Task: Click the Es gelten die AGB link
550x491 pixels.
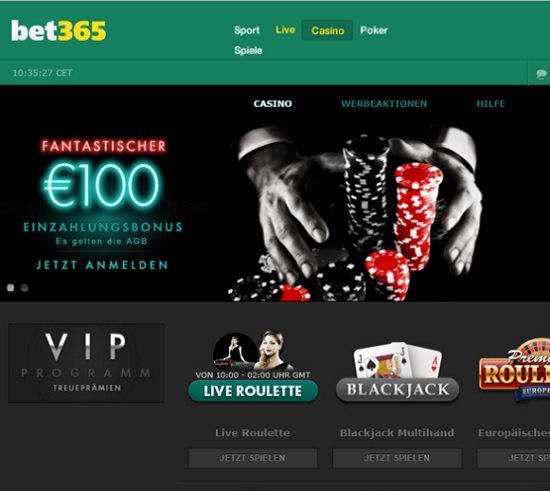Action: click(101, 241)
